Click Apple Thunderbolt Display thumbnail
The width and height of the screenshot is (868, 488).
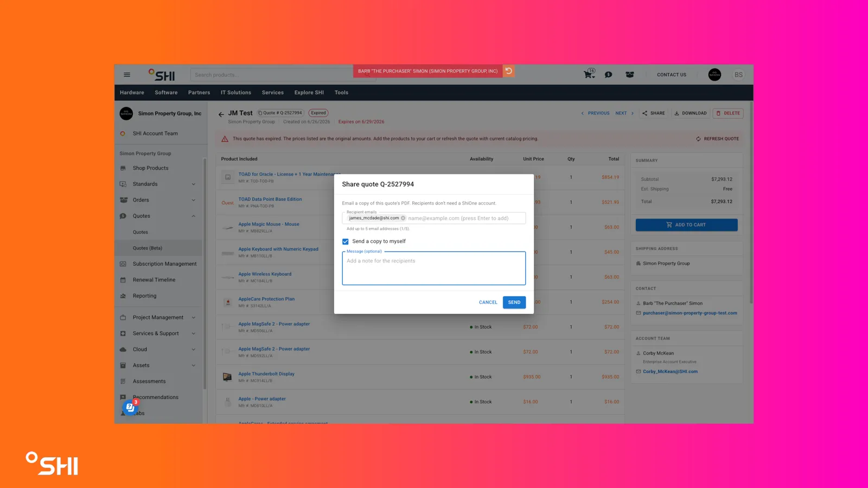(x=227, y=377)
